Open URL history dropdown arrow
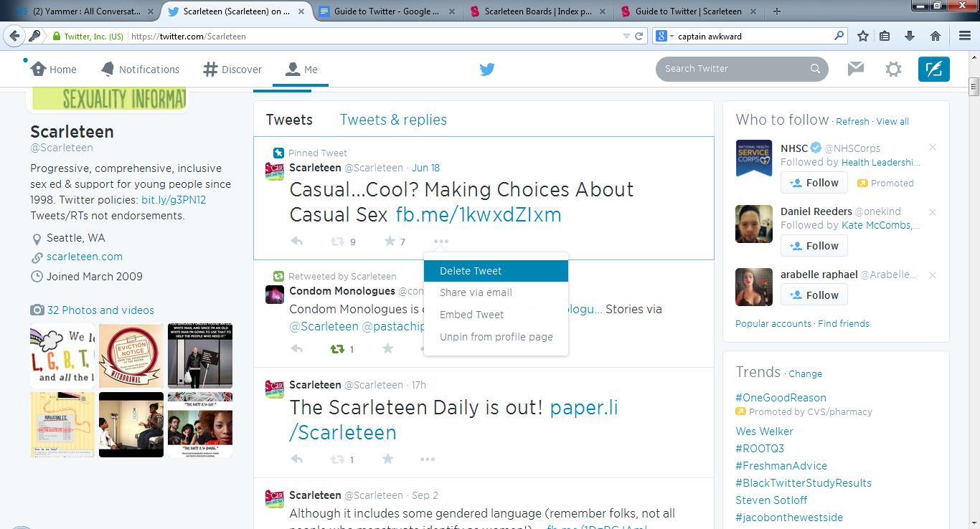This screenshot has height=529, width=980. [x=626, y=36]
